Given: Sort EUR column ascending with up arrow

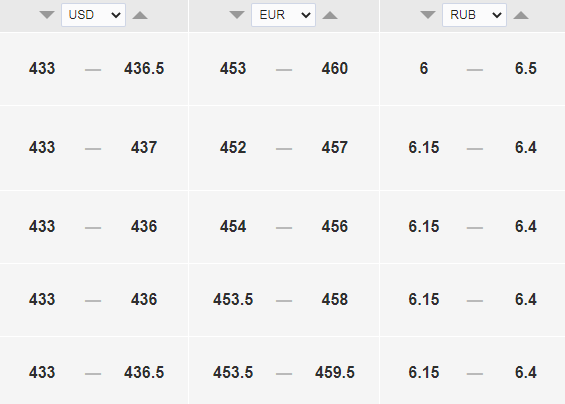Looking at the screenshot, I should (x=330, y=15).
